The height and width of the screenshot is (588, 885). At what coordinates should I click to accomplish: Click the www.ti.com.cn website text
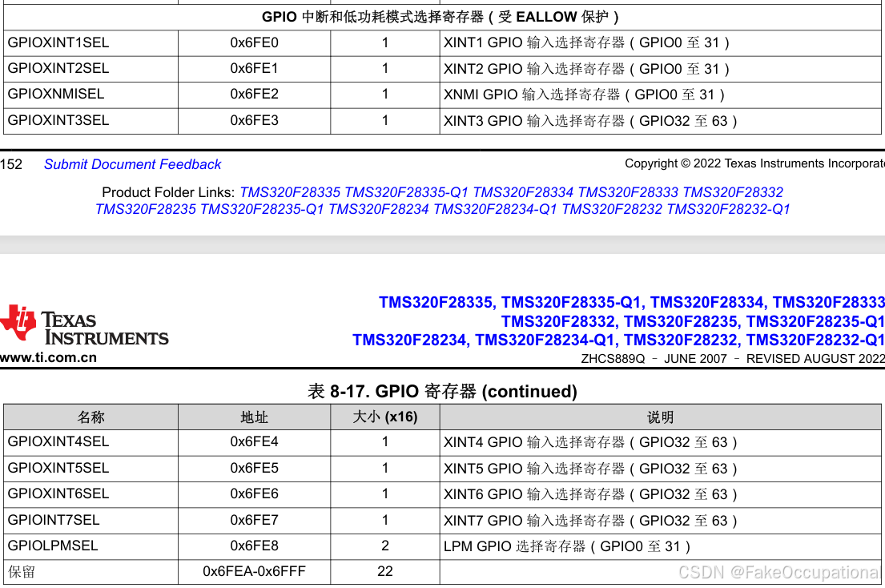tap(49, 358)
